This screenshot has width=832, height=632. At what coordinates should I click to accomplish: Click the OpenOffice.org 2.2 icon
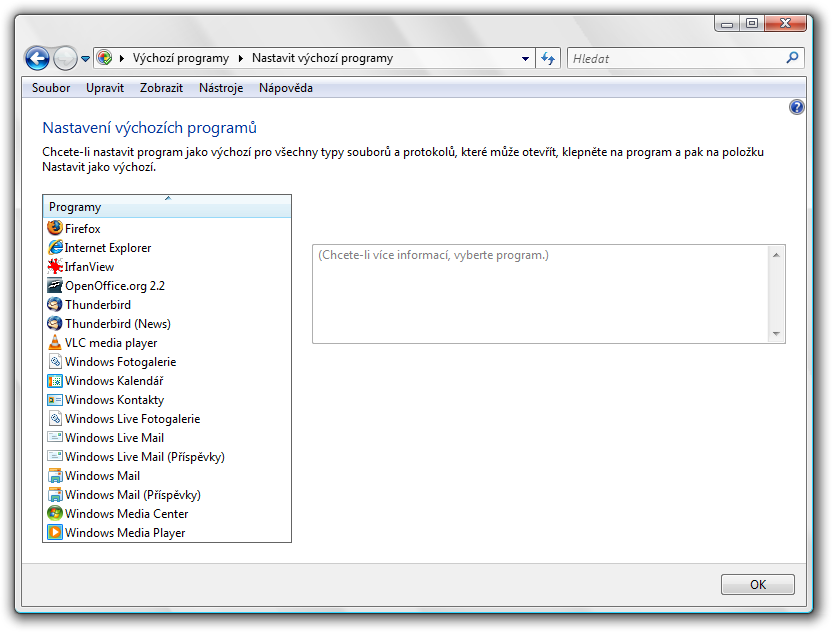[x=55, y=285]
